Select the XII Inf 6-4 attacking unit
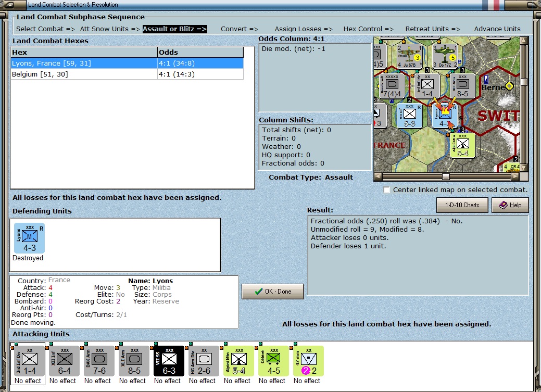The height and width of the screenshot is (392, 541). (x=65, y=361)
